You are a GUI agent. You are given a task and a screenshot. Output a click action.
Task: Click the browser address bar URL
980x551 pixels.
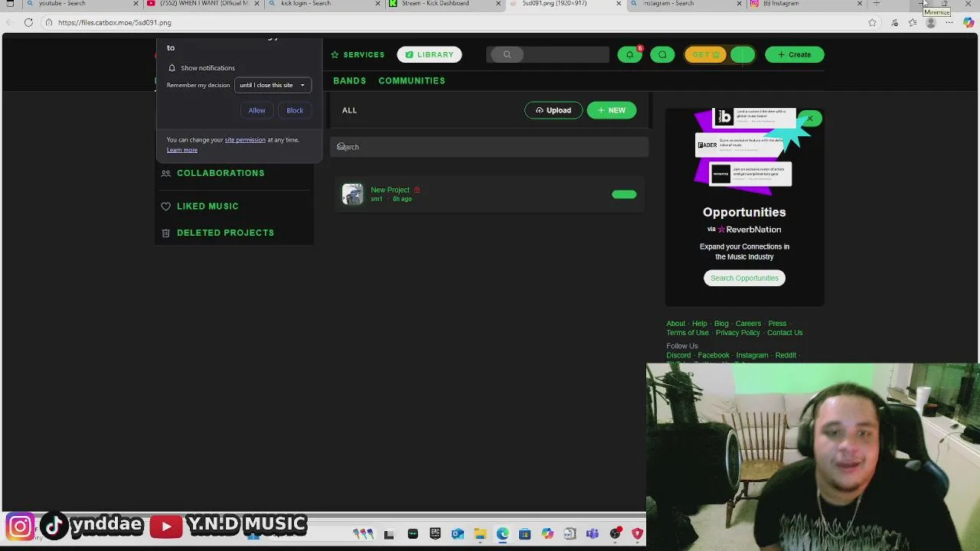[x=115, y=22]
